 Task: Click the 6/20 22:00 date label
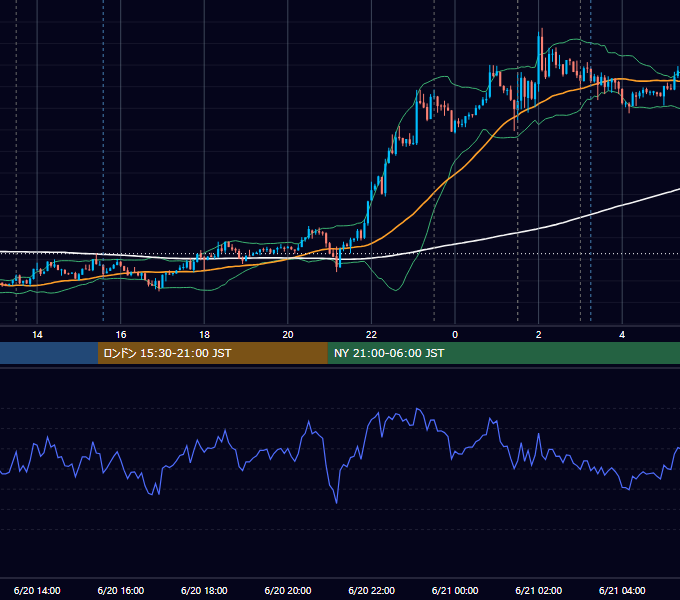pos(372,590)
